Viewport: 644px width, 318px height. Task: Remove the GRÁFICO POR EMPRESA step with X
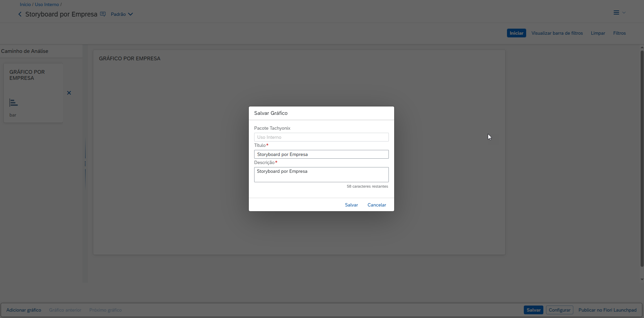coord(69,93)
